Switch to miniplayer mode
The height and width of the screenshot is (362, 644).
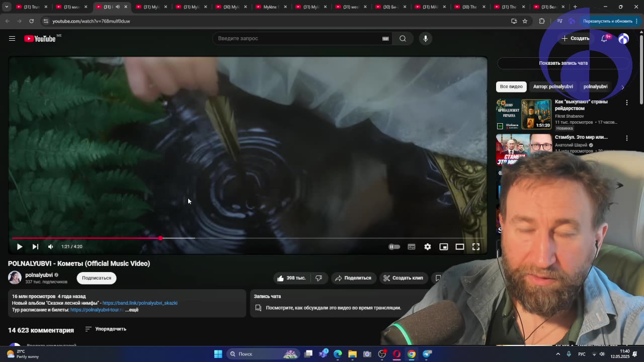coord(444,247)
